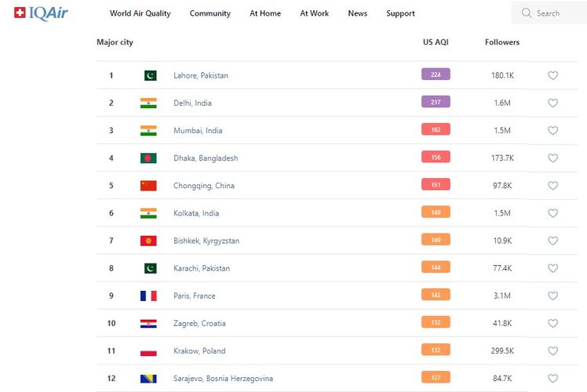Click Lahore's purple 224 AQI badge
Screen dimensions: 587x392
click(436, 74)
